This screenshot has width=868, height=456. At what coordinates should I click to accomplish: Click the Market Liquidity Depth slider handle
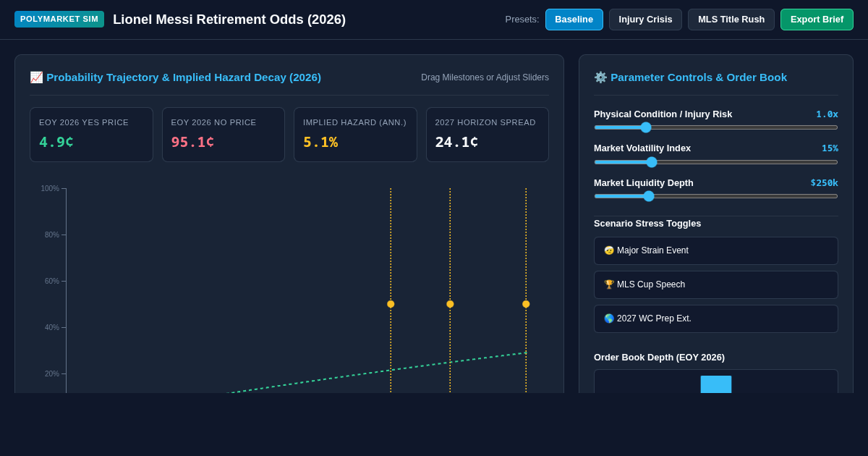(649, 196)
